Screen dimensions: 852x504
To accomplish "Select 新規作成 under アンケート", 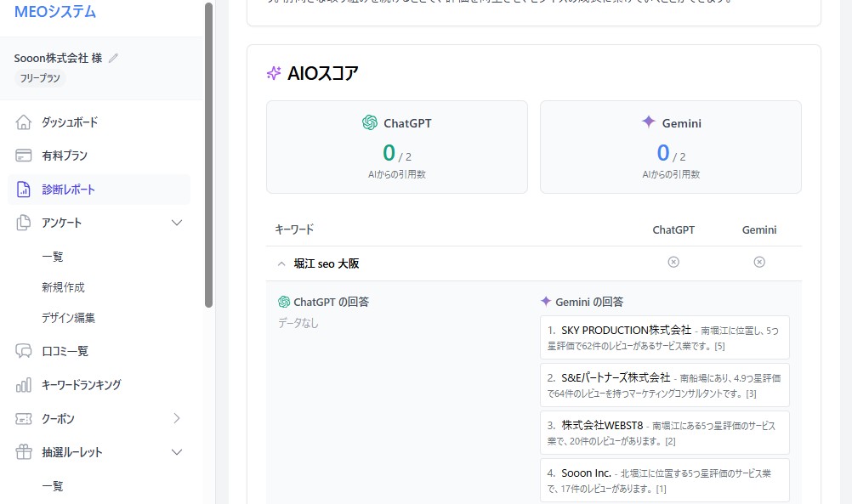I will (65, 286).
